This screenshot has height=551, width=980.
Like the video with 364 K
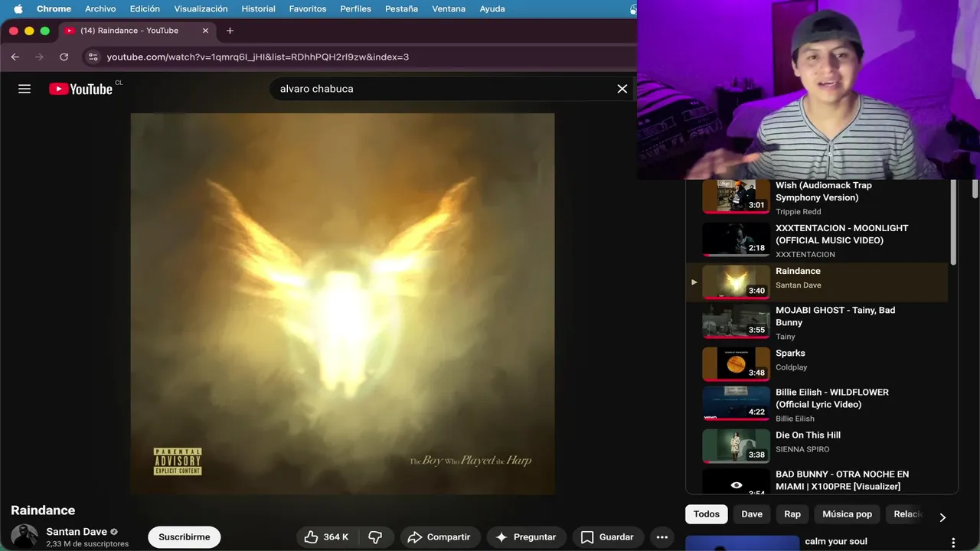tap(327, 537)
